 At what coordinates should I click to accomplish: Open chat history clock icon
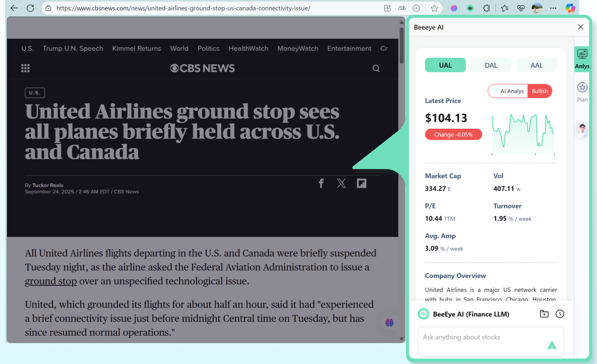click(560, 314)
